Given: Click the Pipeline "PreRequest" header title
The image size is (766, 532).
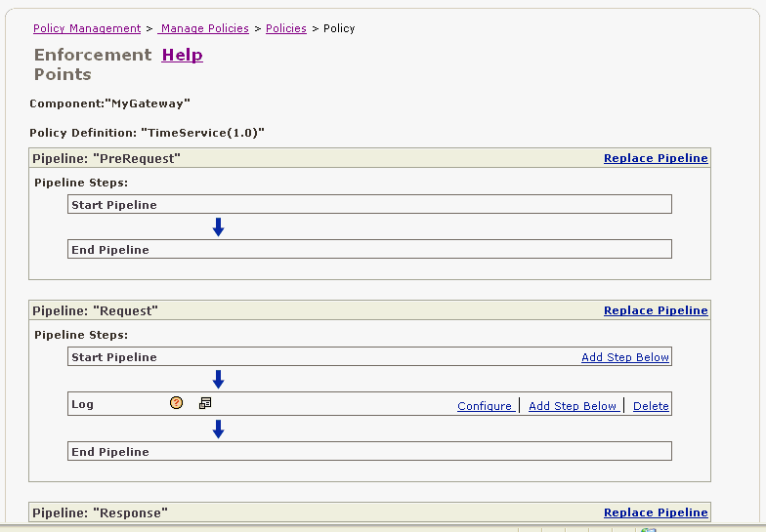Looking at the screenshot, I should [106, 158].
